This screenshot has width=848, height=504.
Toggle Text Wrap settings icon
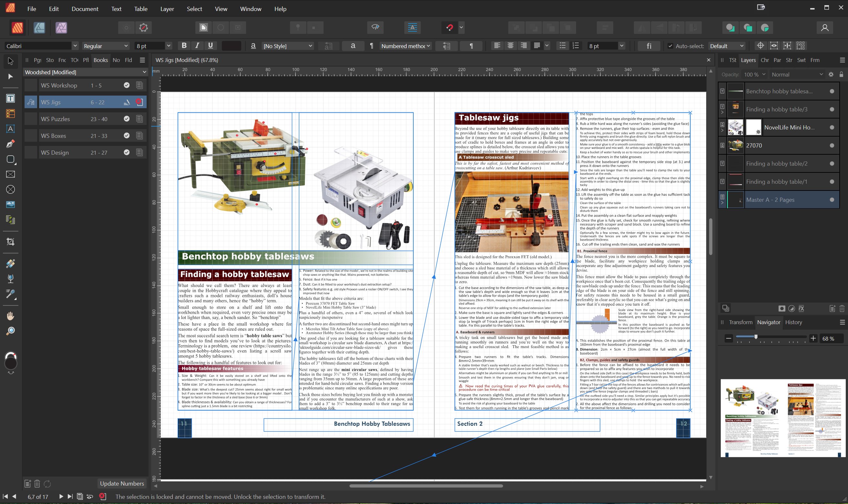point(203,27)
